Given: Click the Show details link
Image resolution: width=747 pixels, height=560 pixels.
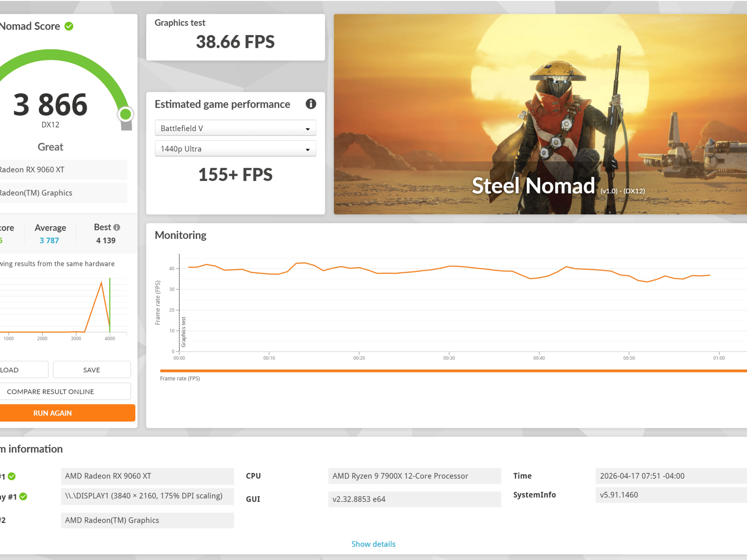Looking at the screenshot, I should pos(373,544).
